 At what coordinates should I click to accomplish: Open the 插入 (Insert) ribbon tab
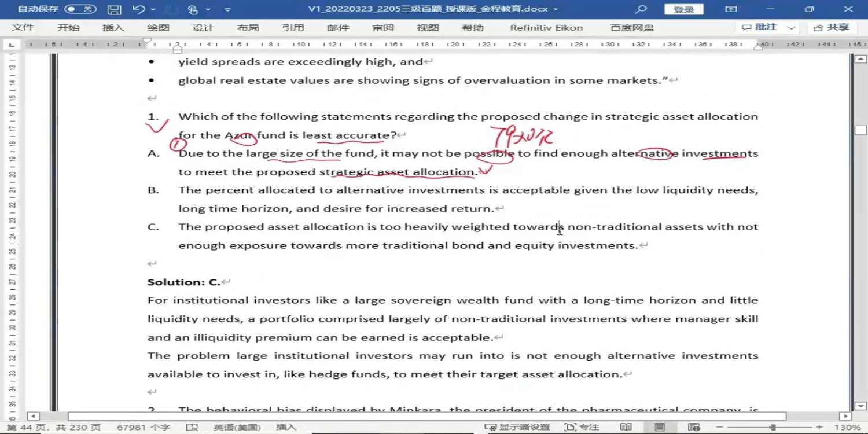(x=113, y=28)
